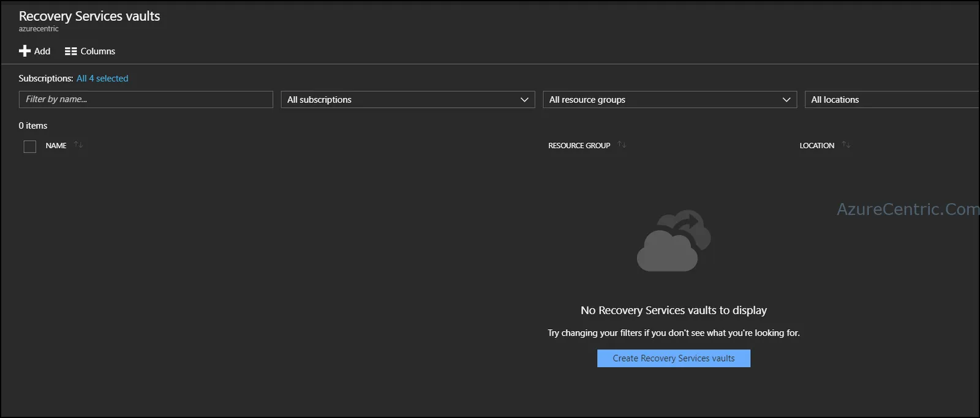Open the 'All 4 selected' subscriptions link
This screenshot has width=980, height=418.
pos(102,78)
